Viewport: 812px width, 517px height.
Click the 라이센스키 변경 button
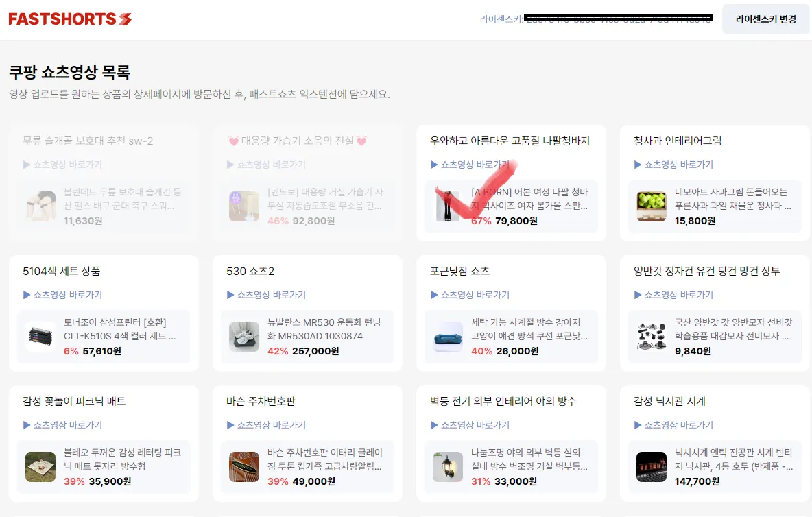click(x=765, y=19)
